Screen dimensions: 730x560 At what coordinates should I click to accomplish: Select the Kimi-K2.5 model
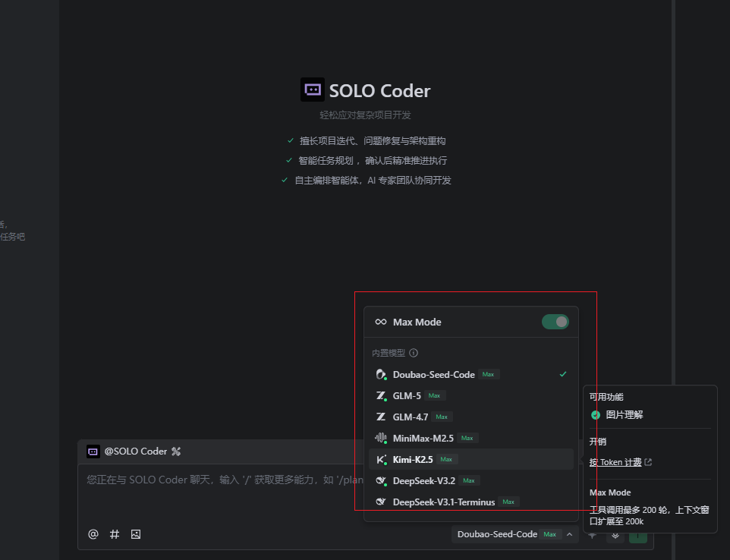tap(471, 459)
